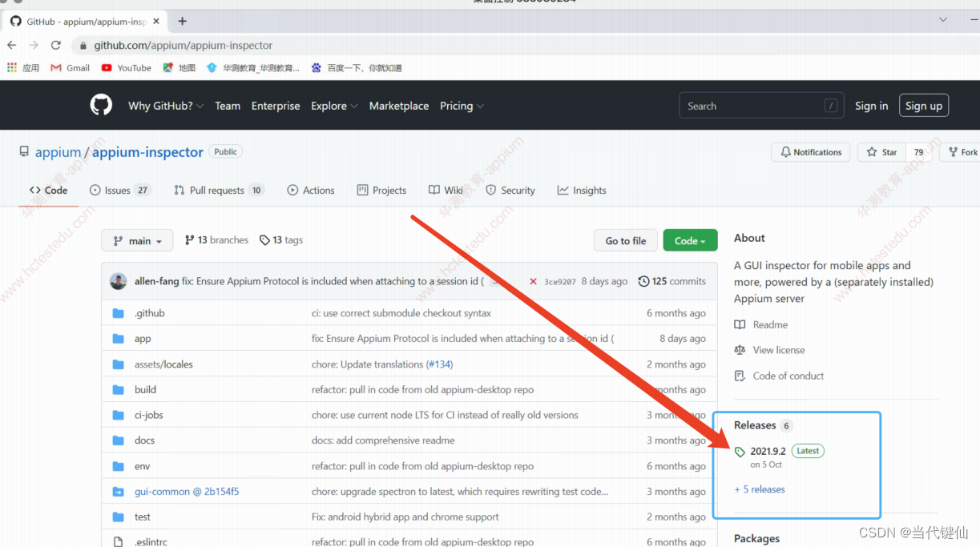Open the ci-jobs folder link

(148, 415)
